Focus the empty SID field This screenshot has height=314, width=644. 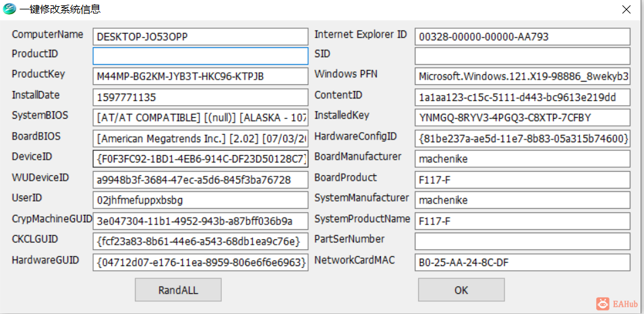coord(523,56)
